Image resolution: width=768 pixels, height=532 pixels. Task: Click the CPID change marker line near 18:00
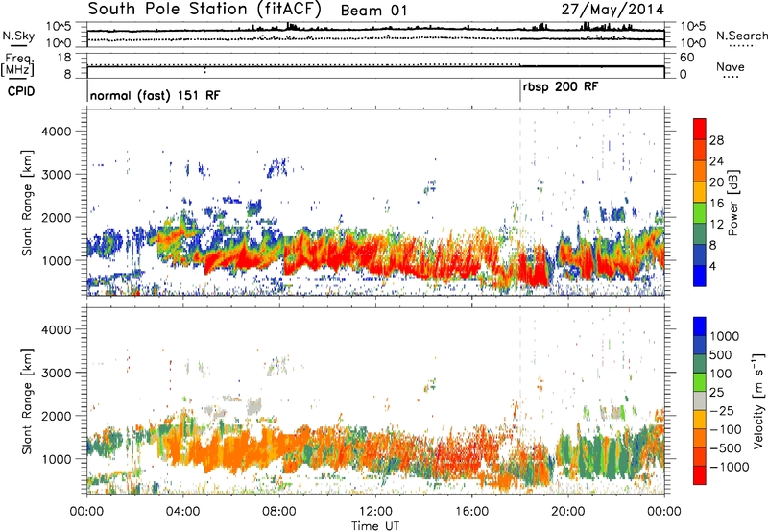(x=520, y=91)
